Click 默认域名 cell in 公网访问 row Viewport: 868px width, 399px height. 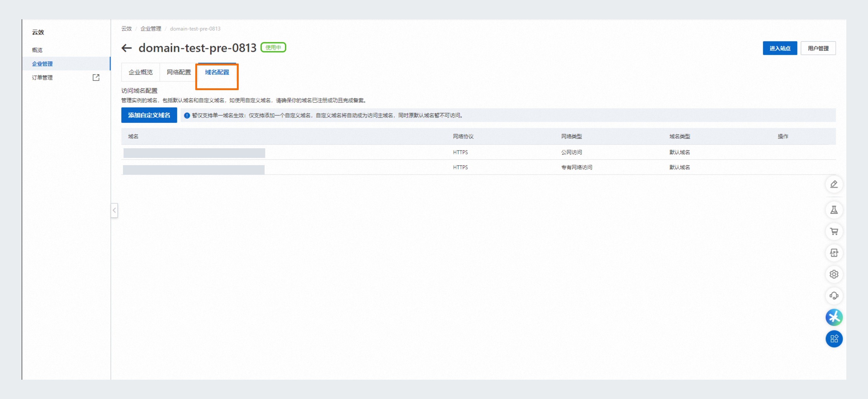(x=679, y=152)
